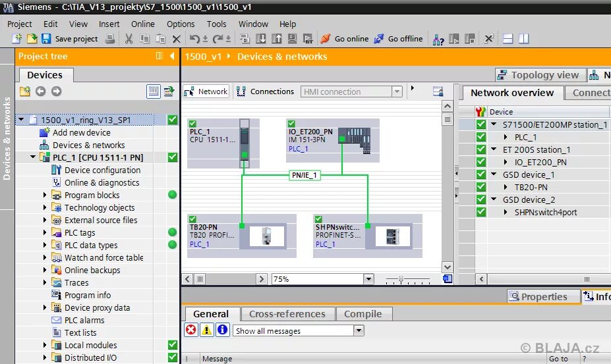This screenshot has height=364, width=611.
Task: Click the Paste icon in toolbar
Action: [160, 39]
